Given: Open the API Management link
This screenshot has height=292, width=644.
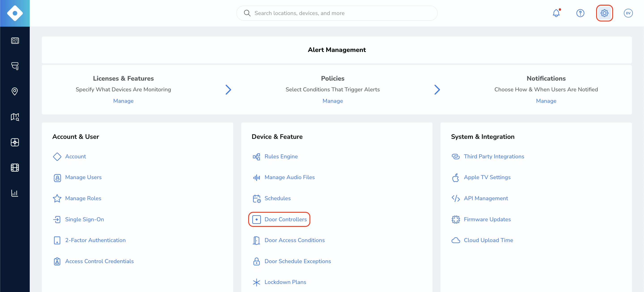Looking at the screenshot, I should [x=486, y=198].
